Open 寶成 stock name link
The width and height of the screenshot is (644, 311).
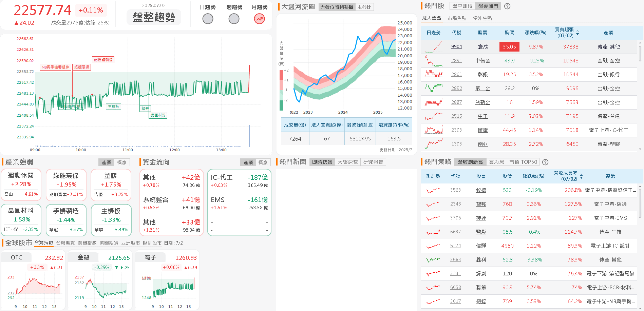click(x=482, y=47)
